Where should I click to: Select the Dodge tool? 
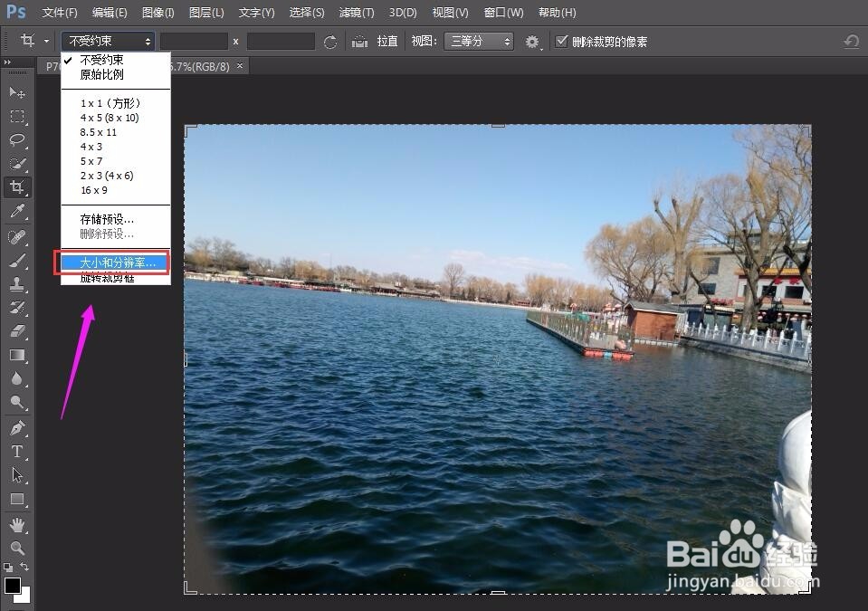(x=17, y=402)
